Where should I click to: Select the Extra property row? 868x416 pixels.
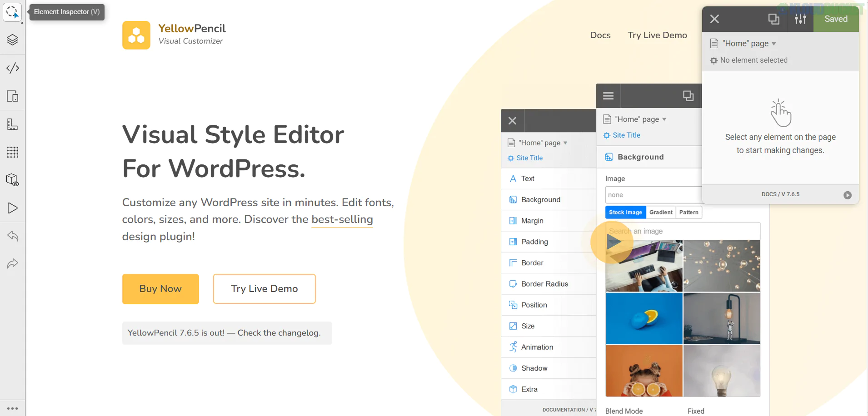(x=549, y=389)
